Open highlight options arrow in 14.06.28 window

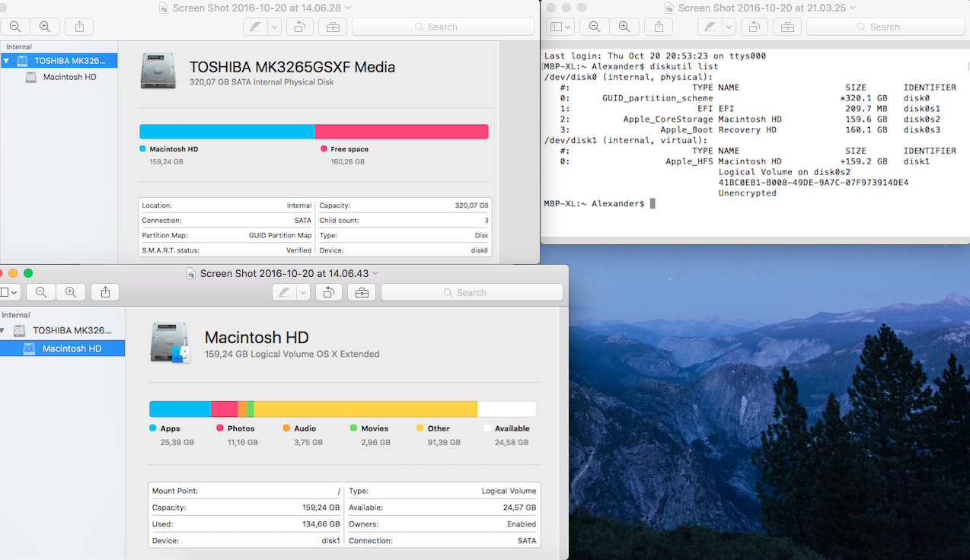[x=274, y=27]
